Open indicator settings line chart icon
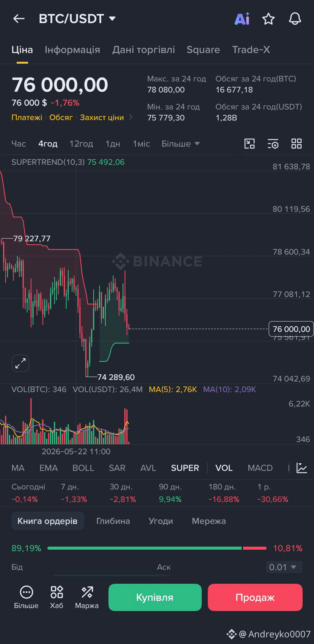Viewport: 314px width, 644px height. pos(302,468)
